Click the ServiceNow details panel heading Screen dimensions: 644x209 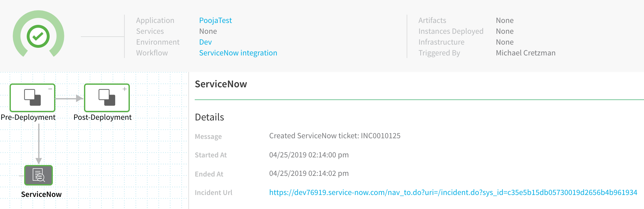(221, 84)
